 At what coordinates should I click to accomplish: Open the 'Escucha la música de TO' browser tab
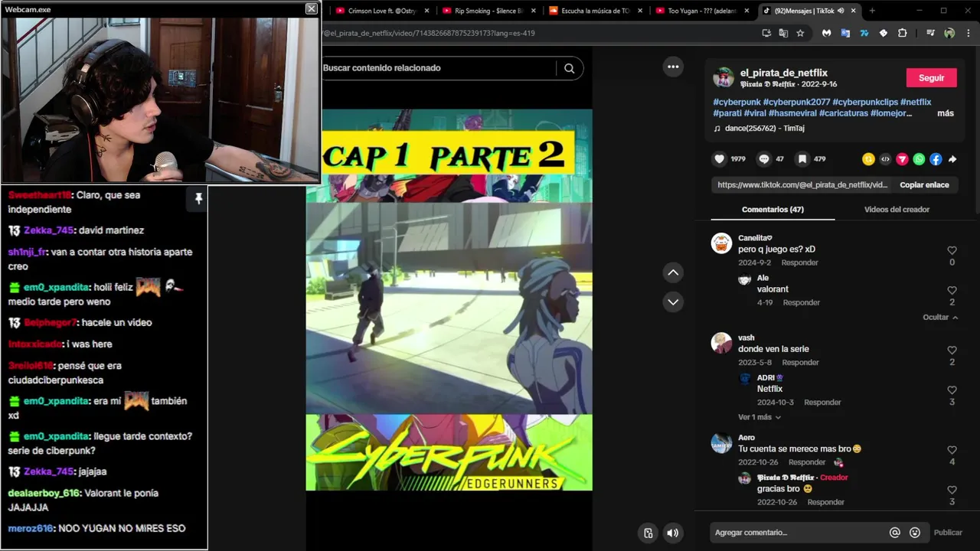point(595,11)
